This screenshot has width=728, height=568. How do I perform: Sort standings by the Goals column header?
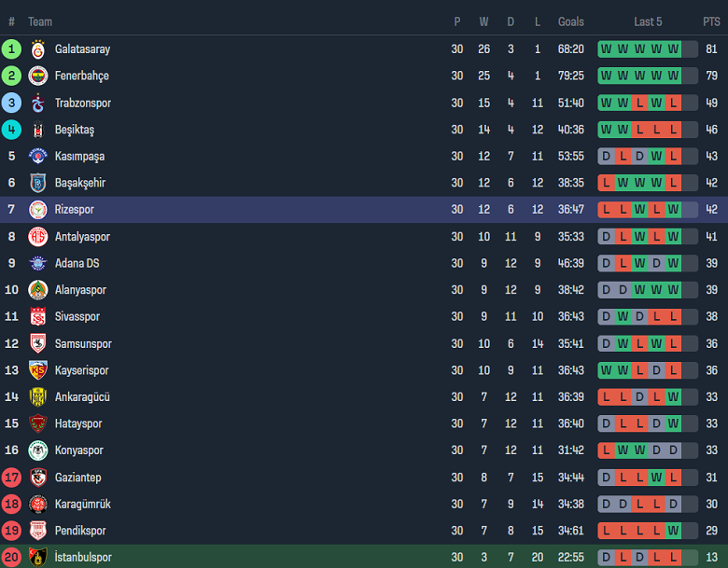pyautogui.click(x=570, y=21)
